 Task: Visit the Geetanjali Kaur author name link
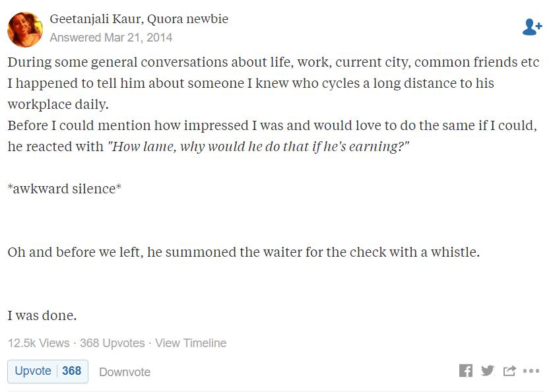(x=96, y=18)
